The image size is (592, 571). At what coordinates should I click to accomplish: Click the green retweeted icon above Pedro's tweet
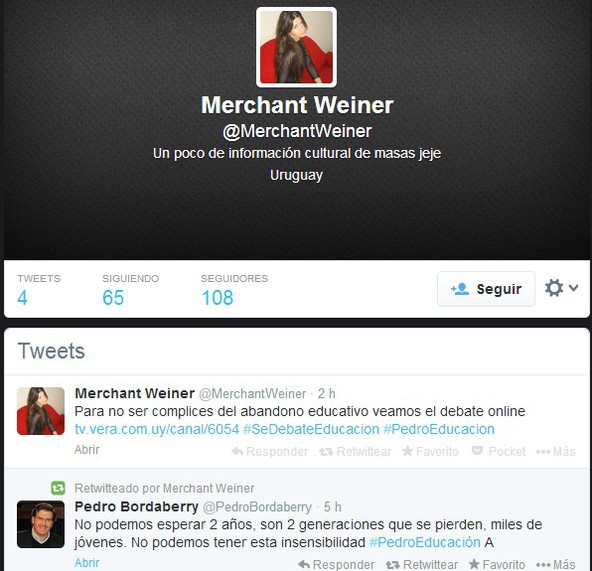58,488
